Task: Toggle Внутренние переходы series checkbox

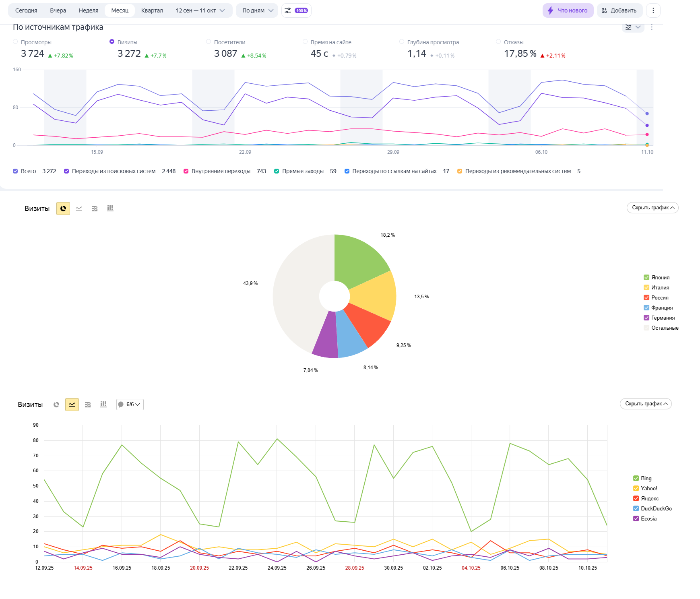Action: coord(186,171)
